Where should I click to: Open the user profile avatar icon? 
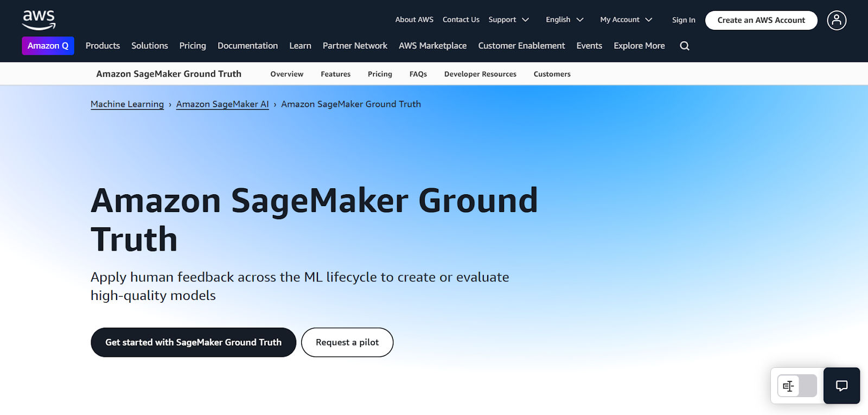point(837,20)
